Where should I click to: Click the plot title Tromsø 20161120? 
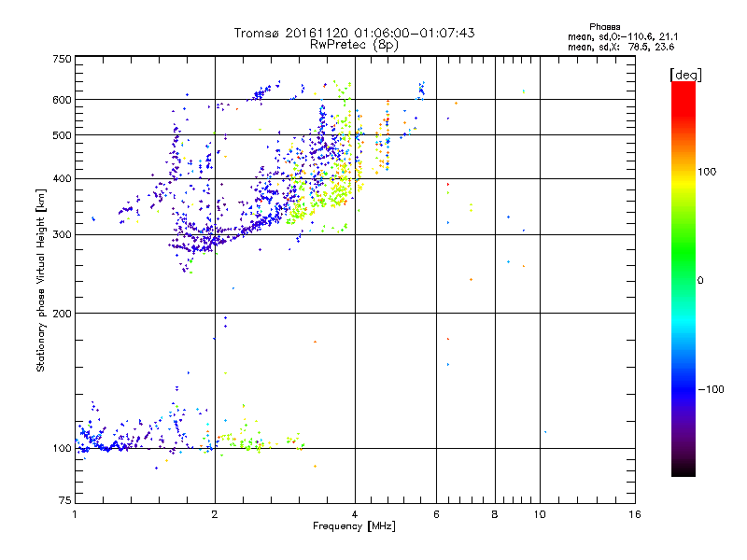(x=354, y=33)
